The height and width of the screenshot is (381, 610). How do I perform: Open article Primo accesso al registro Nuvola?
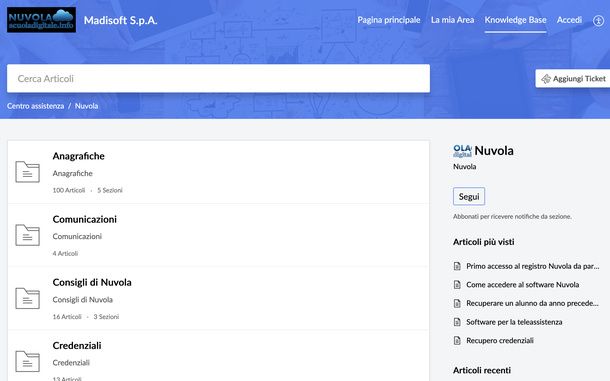[x=533, y=266]
